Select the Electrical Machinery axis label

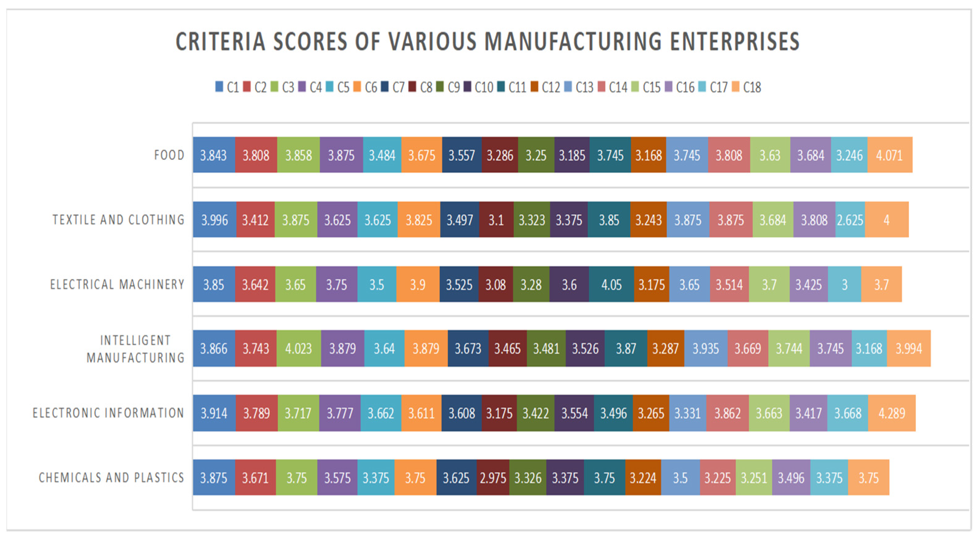point(117,285)
